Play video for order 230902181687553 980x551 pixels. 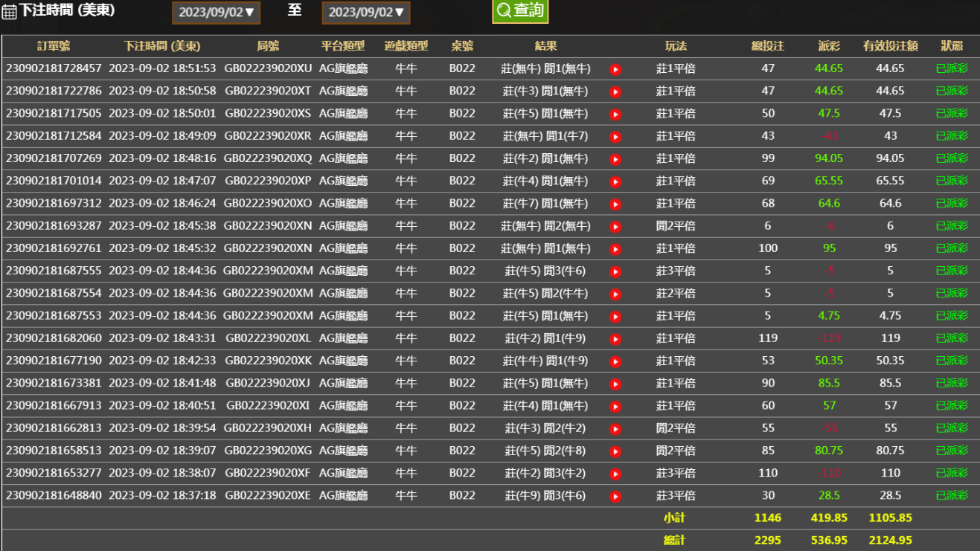click(615, 316)
